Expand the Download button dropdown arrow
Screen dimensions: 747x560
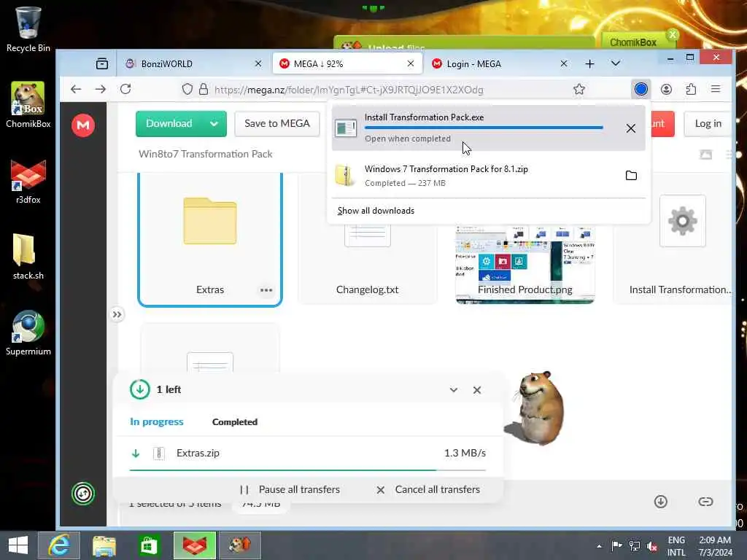214,124
